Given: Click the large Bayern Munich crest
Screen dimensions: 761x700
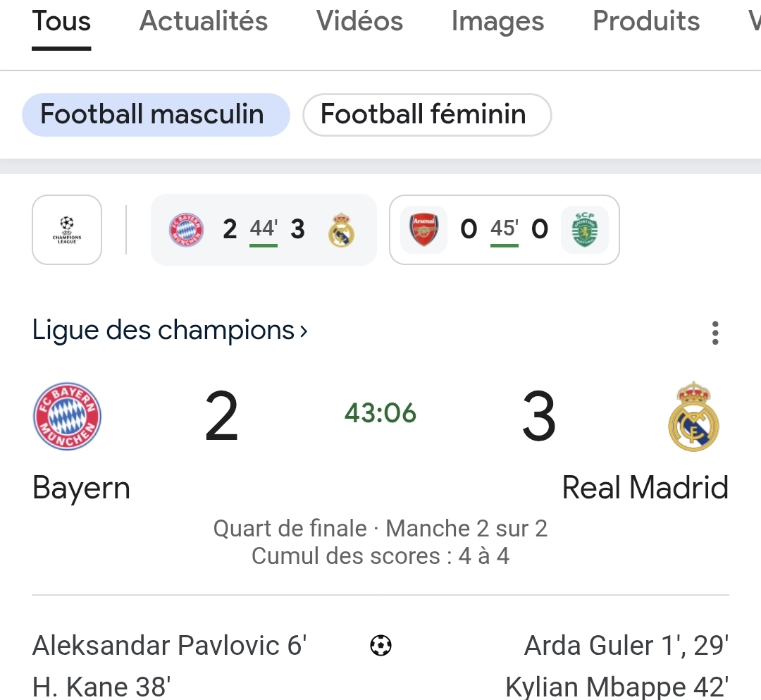Looking at the screenshot, I should (x=68, y=416).
